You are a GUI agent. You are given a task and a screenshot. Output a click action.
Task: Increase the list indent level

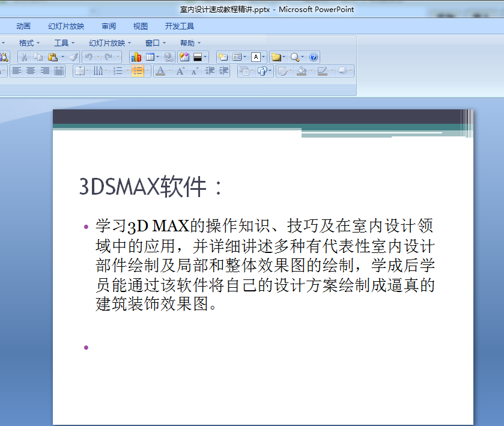point(224,71)
